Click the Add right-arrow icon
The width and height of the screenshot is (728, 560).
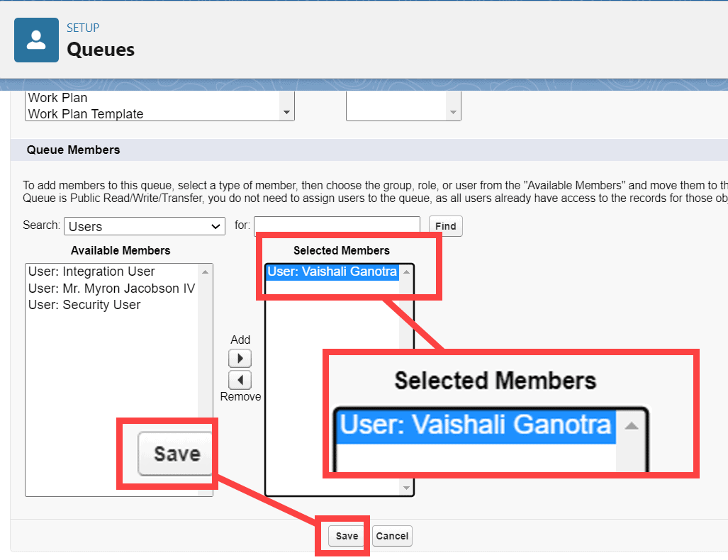(x=240, y=358)
